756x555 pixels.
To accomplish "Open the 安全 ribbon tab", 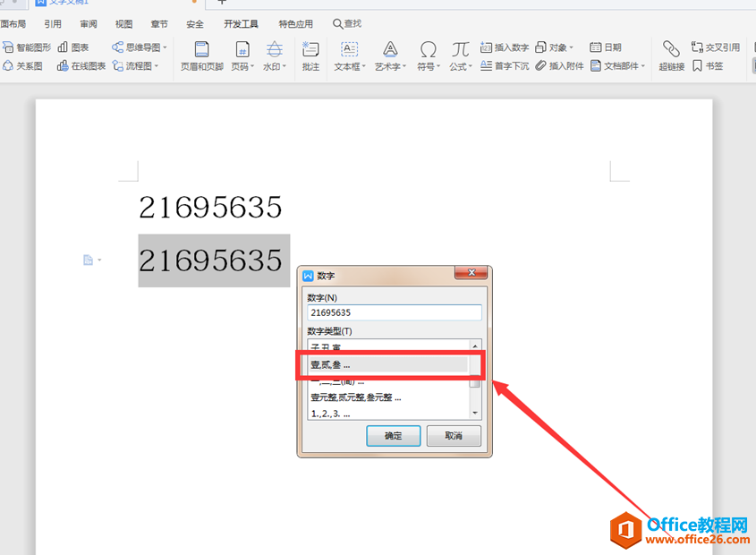I will [x=195, y=23].
